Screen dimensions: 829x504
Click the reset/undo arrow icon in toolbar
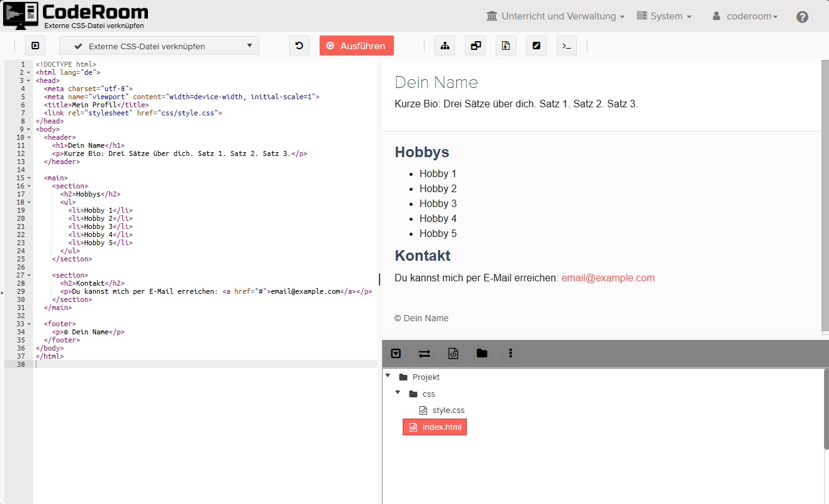point(299,46)
